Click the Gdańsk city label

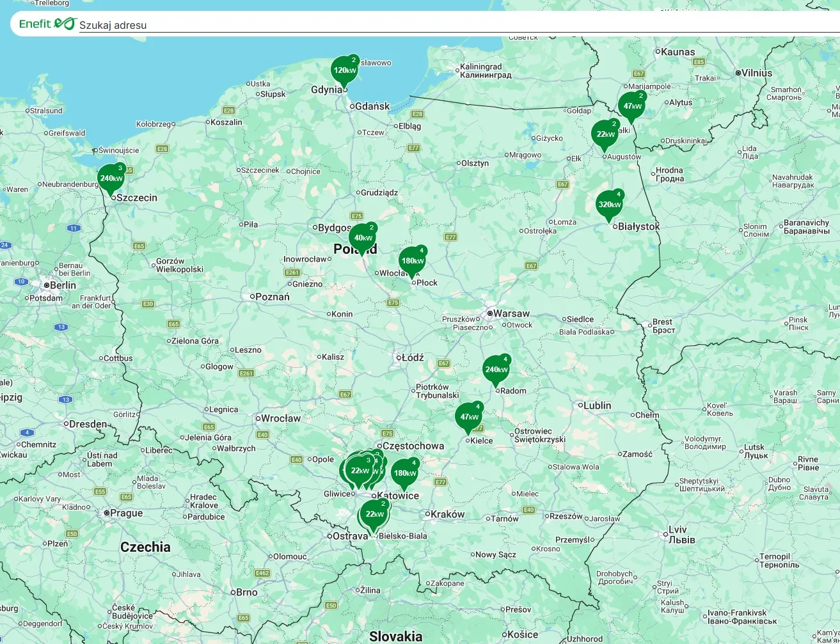pyautogui.click(x=372, y=106)
